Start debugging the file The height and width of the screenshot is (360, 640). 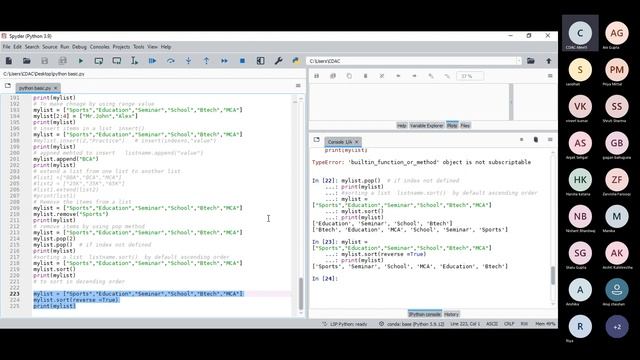coord(152,61)
